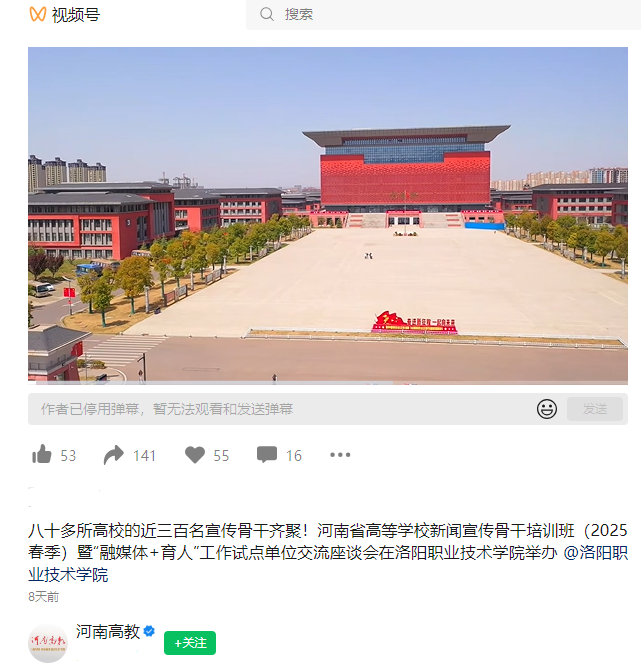Like the video with the thumbs-up icon

(42, 454)
